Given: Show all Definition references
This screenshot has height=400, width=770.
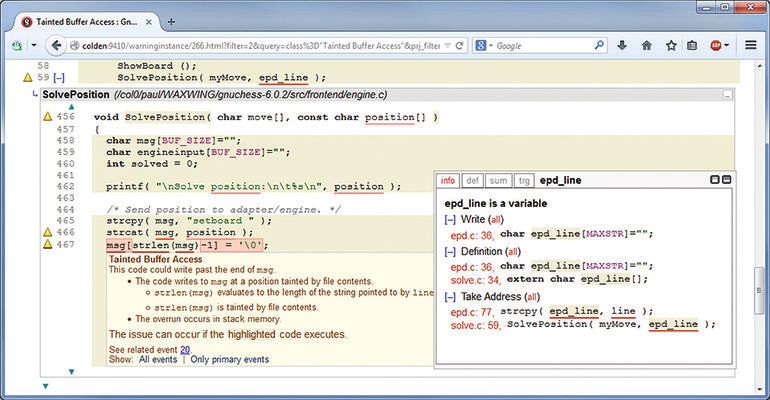Looking at the screenshot, I should click(x=512, y=252).
